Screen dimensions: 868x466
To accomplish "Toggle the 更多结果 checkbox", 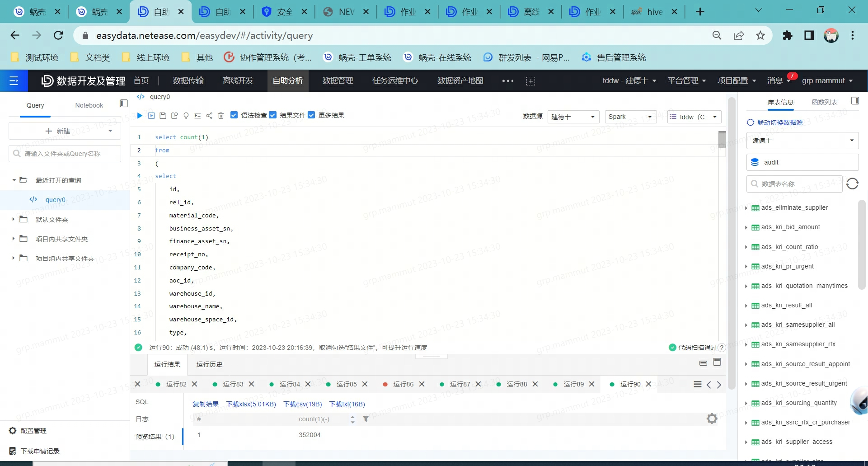I will (312, 115).
